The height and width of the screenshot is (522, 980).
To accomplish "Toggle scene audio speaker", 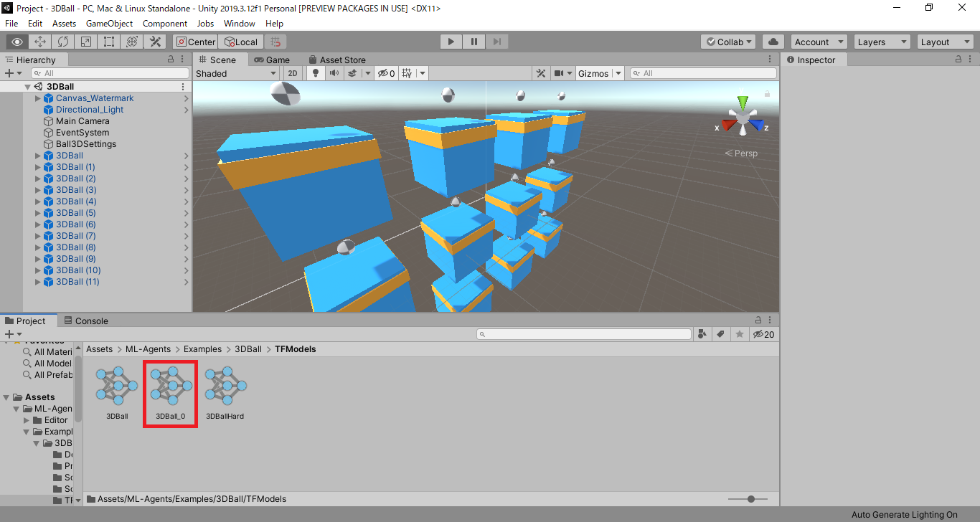I will coord(334,73).
